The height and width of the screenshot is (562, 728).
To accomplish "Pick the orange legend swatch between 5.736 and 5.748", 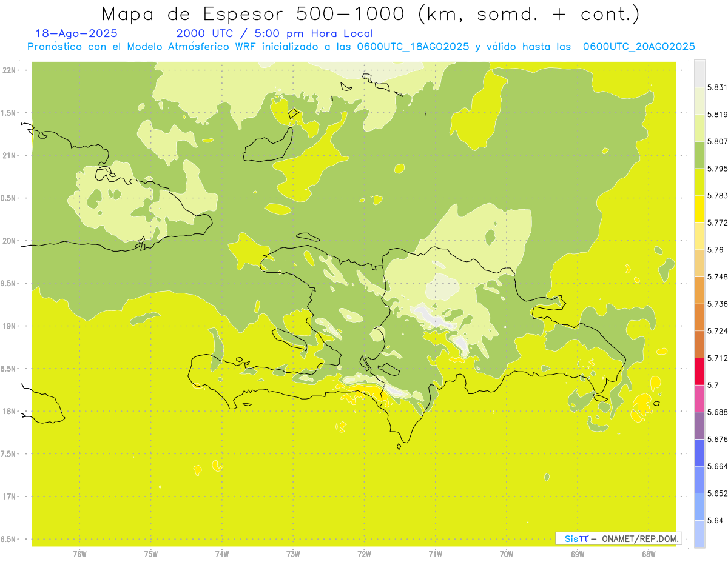I will (x=699, y=290).
